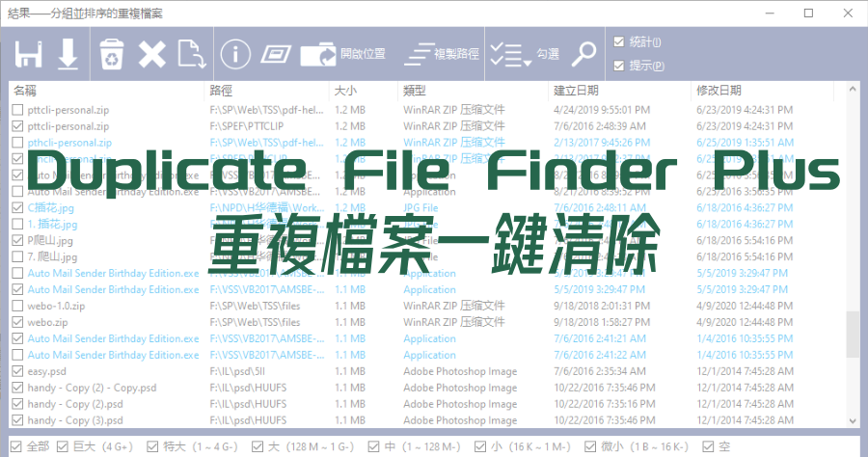Uncheck the easy.psd file checkbox

17,371
